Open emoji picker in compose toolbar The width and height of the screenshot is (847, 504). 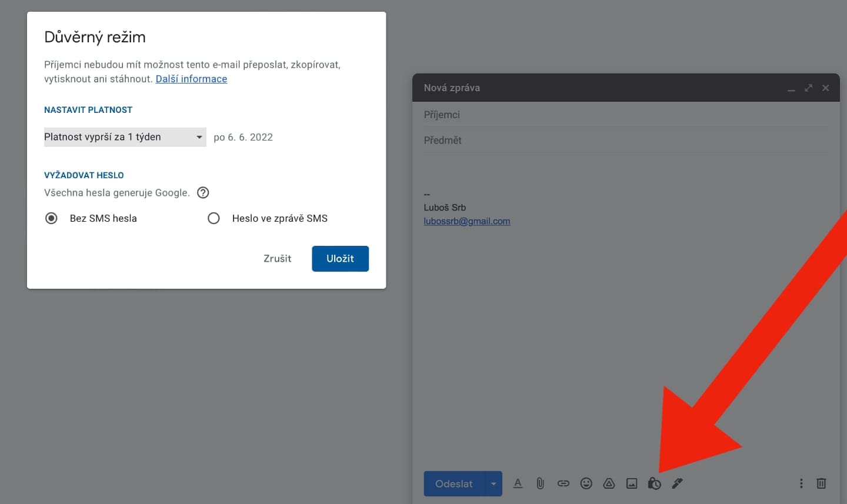pyautogui.click(x=586, y=483)
